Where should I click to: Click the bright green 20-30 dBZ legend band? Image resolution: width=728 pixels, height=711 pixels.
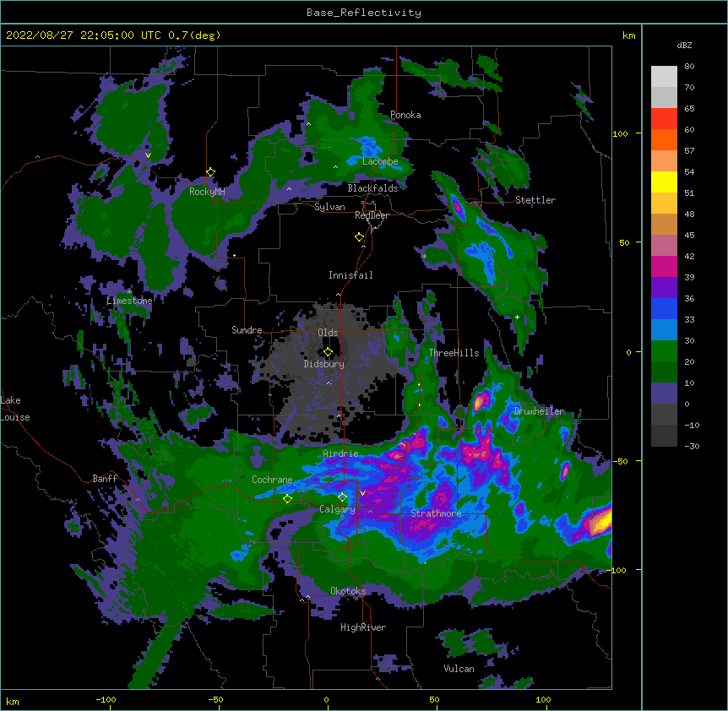coord(664,351)
